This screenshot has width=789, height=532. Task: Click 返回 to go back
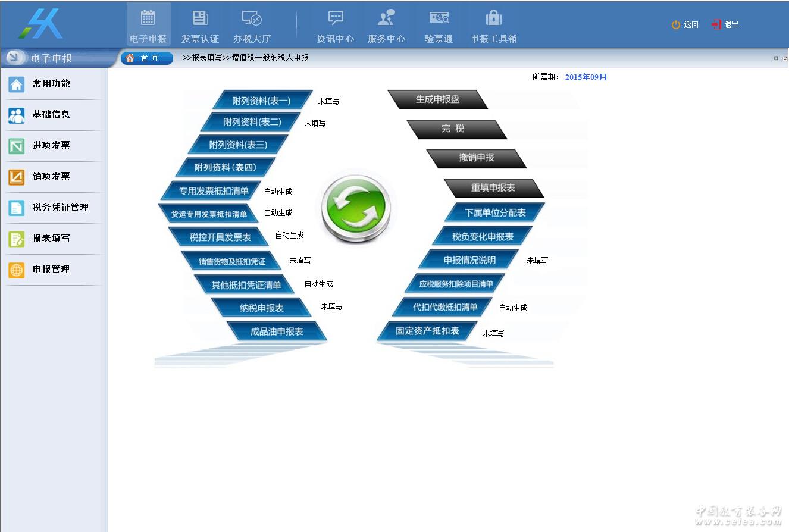point(685,24)
